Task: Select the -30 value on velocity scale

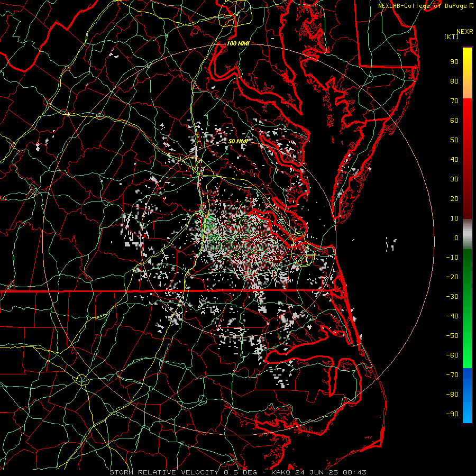Action: pyautogui.click(x=452, y=297)
